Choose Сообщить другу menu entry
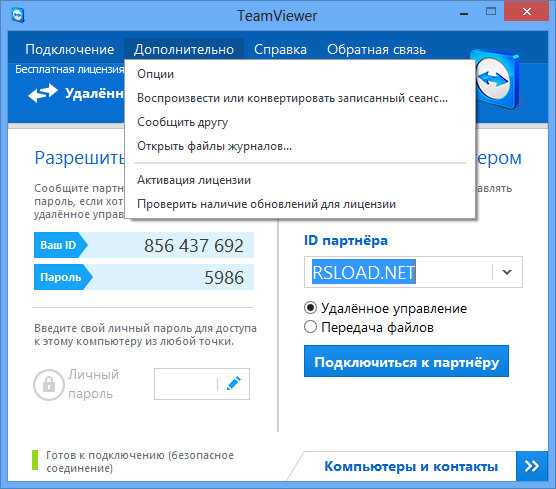This screenshot has width=556, height=489. coord(300,122)
